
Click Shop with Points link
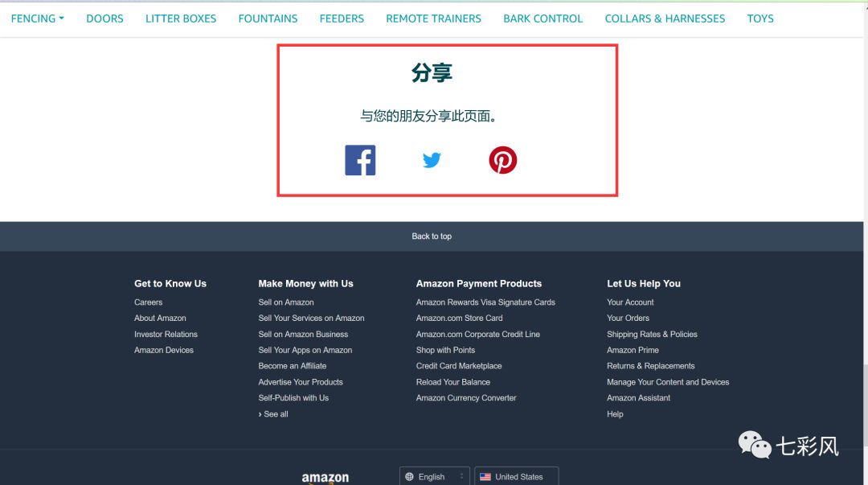click(445, 351)
